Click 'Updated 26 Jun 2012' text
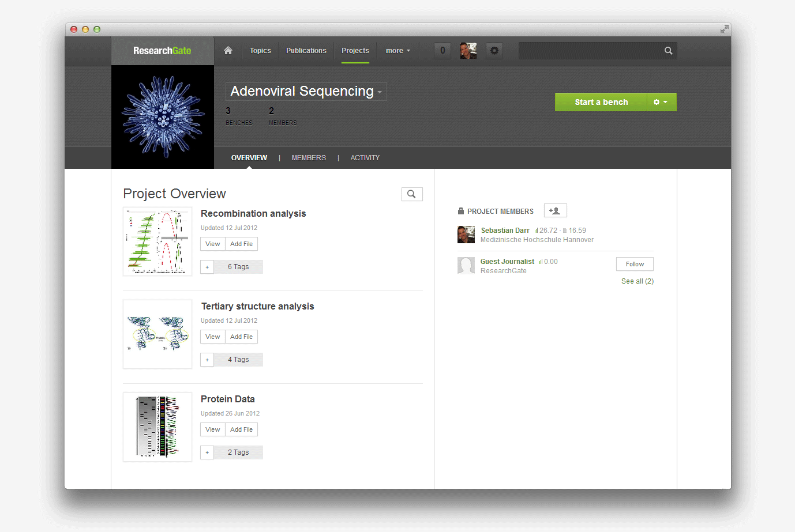 (230, 413)
